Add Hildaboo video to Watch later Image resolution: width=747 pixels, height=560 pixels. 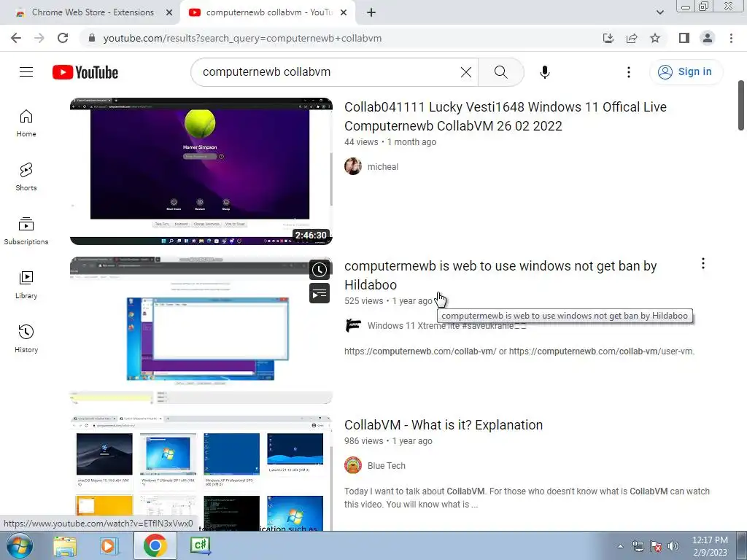[320, 270]
